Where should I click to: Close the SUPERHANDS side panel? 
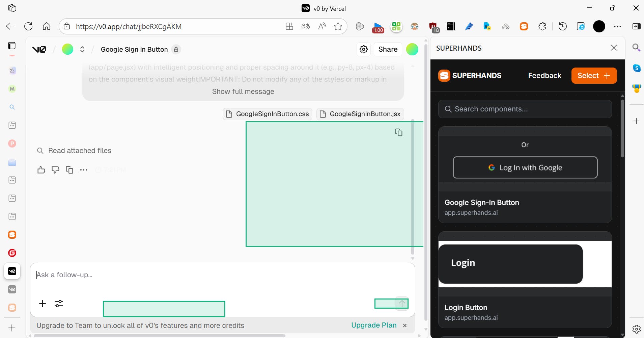click(x=614, y=48)
